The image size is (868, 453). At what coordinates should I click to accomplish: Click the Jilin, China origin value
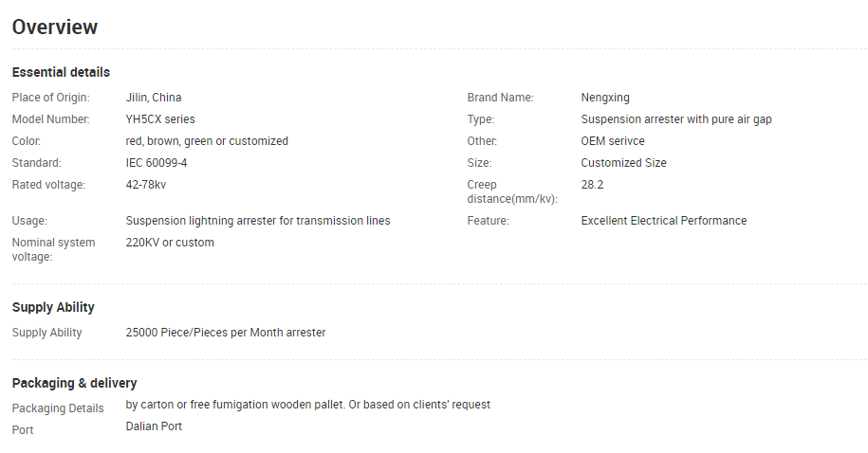coord(154,98)
